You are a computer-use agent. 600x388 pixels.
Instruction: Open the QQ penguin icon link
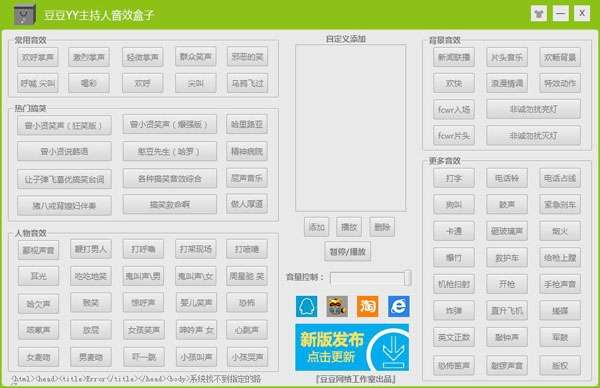point(307,306)
